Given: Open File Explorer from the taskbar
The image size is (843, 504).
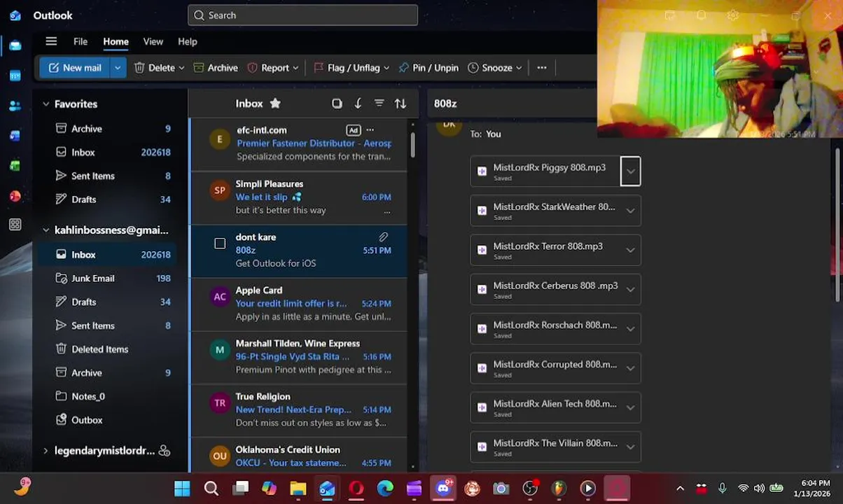Looking at the screenshot, I should 298,488.
